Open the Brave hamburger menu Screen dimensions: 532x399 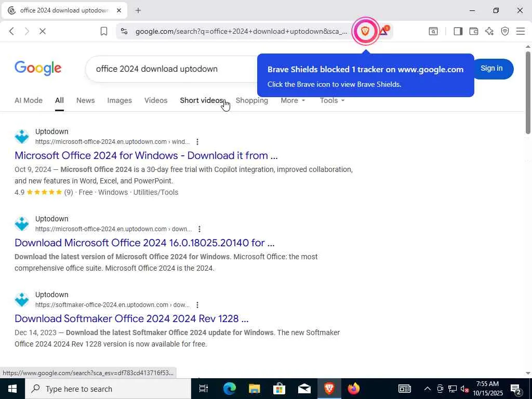pos(521,31)
